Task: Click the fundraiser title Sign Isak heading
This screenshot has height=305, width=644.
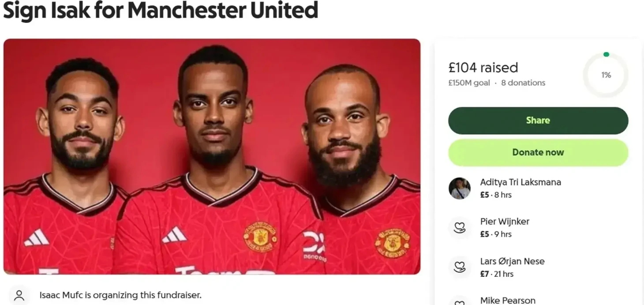Action: pyautogui.click(x=161, y=10)
